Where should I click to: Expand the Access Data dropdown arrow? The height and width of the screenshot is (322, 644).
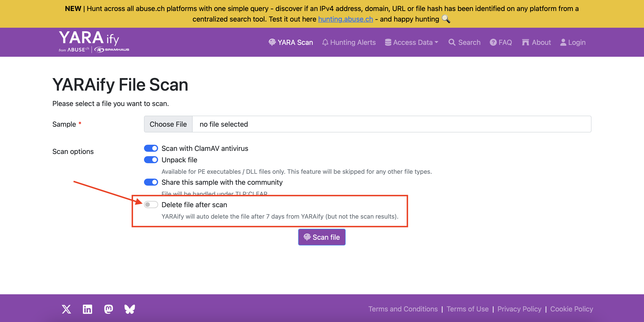(436, 42)
